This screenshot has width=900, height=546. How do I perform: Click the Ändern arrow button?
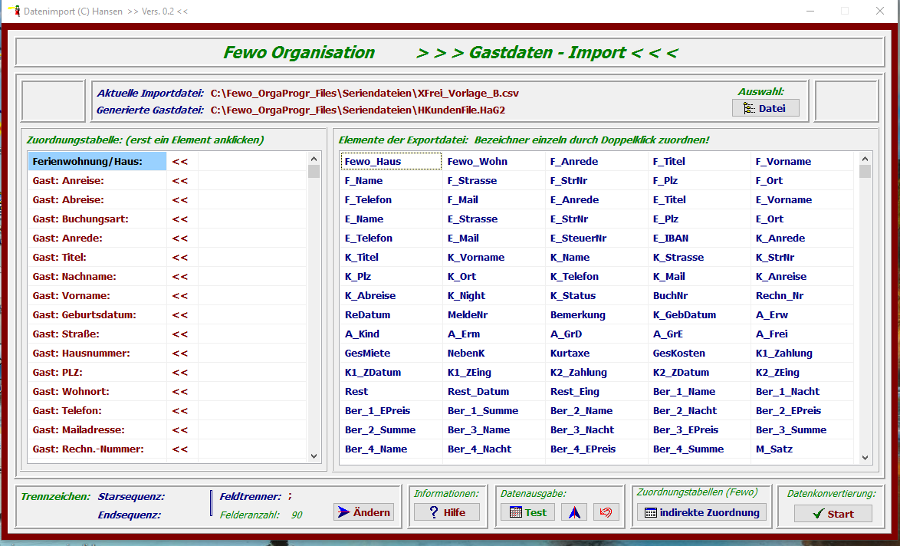(363, 512)
